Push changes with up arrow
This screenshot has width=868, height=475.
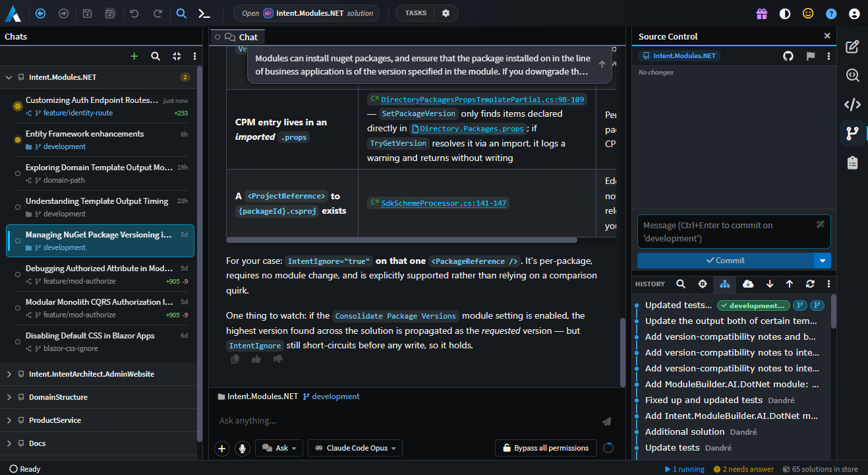pos(790,284)
